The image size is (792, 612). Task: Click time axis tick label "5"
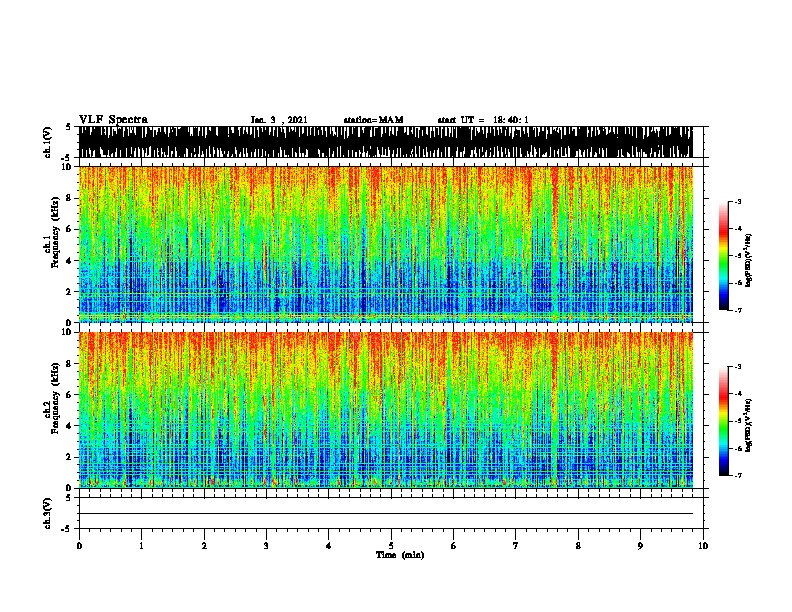click(x=391, y=546)
